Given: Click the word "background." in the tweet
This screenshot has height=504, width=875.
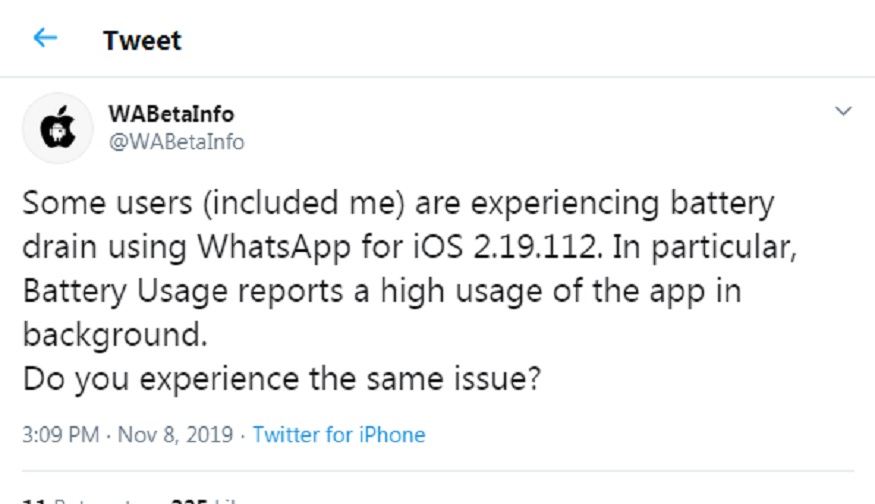Looking at the screenshot, I should pos(115,335).
